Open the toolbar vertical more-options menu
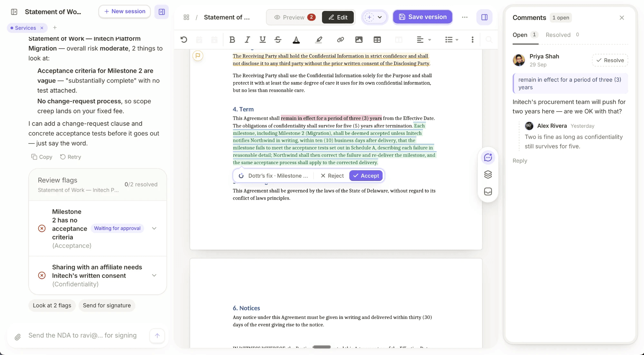 click(472, 40)
